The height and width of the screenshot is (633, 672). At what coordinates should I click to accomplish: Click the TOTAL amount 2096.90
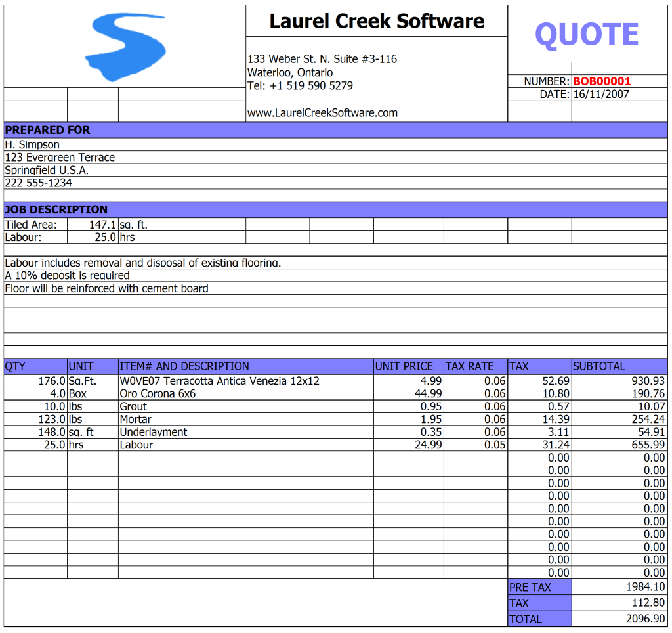[x=646, y=619]
